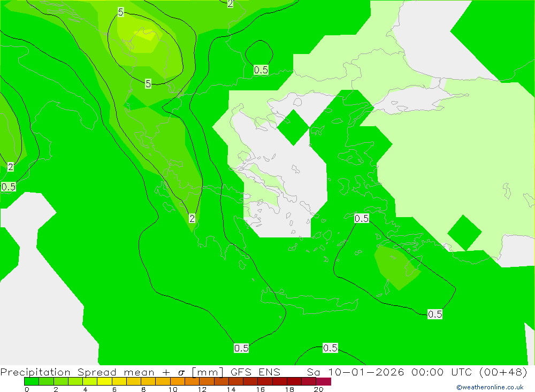
Task: Click the 2 contour label on the map's left edge
Action: (11, 167)
